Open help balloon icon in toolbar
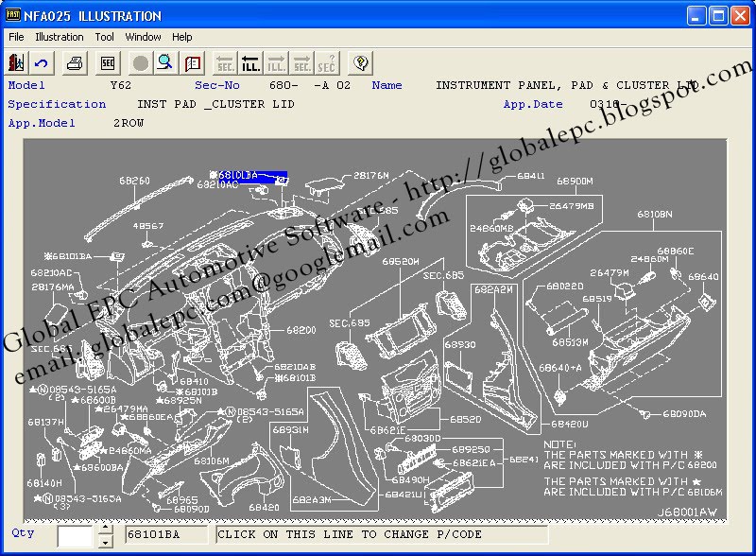The width and height of the screenshot is (756, 556). (361, 63)
